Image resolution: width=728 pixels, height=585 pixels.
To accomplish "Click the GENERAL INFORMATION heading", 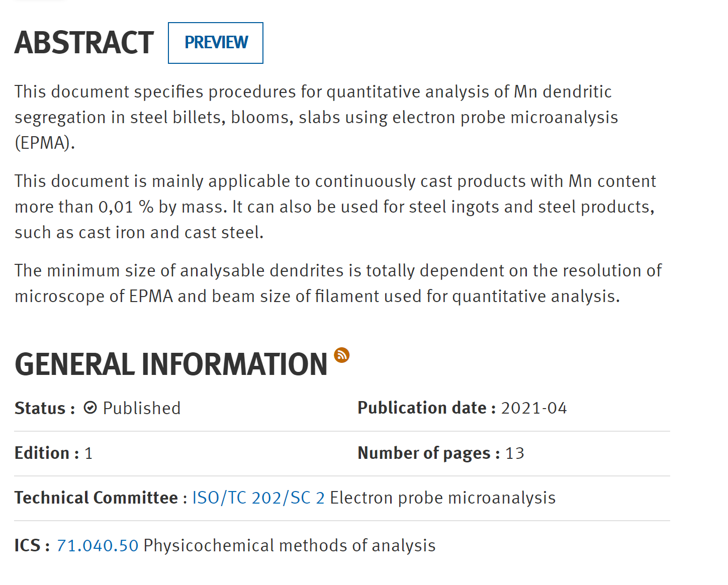I will [171, 364].
